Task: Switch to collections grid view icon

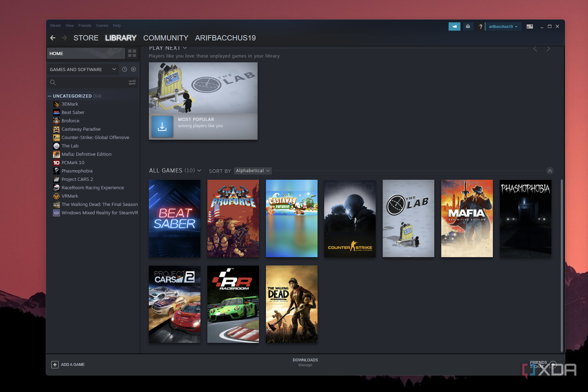Action: click(x=132, y=53)
